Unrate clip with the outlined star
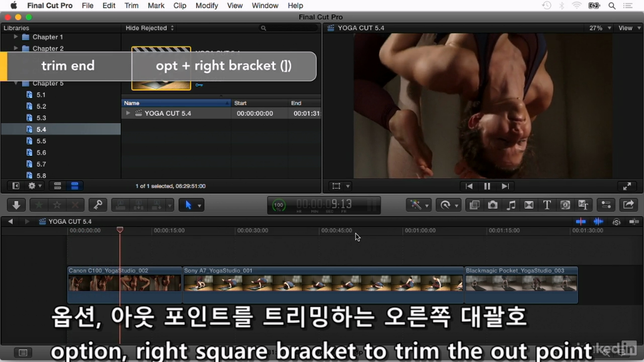 pos(57,205)
